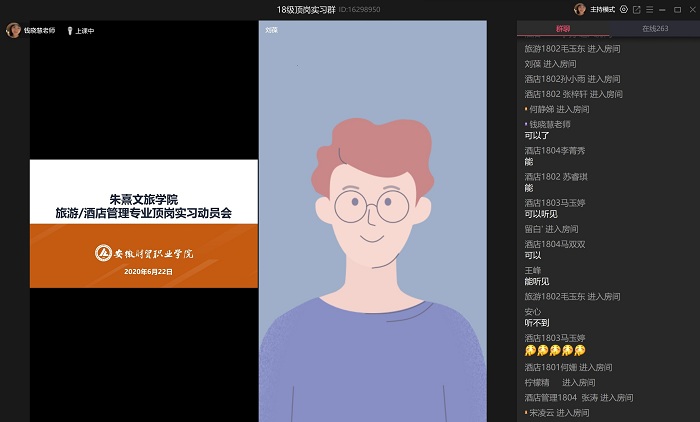Click the 宋凌云 进入房间 chat entry
Viewport: 700px width, 422px height.
558,412
